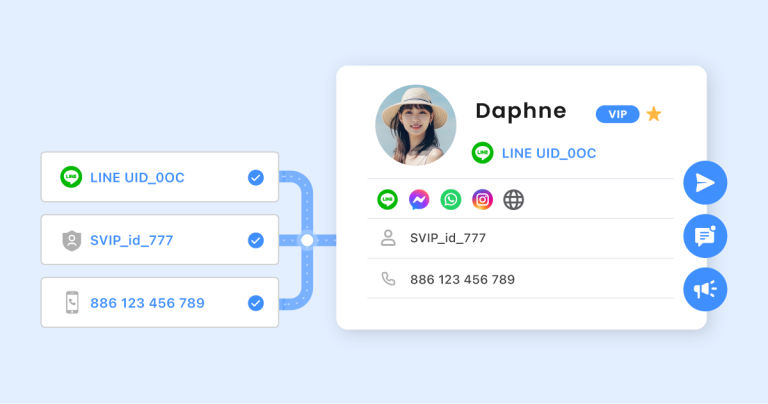Image resolution: width=768 pixels, height=404 pixels.
Task: Click the gold star favorite icon
Action: coord(654,114)
